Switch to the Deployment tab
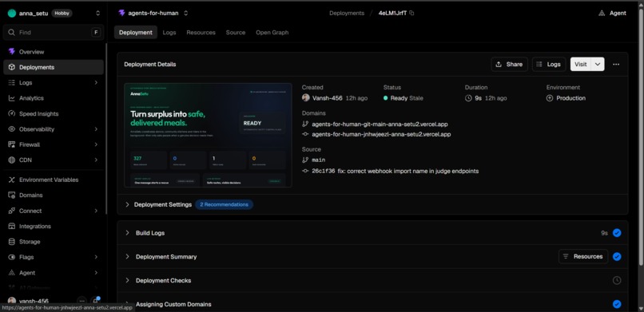The image size is (644, 312). [x=136, y=33]
